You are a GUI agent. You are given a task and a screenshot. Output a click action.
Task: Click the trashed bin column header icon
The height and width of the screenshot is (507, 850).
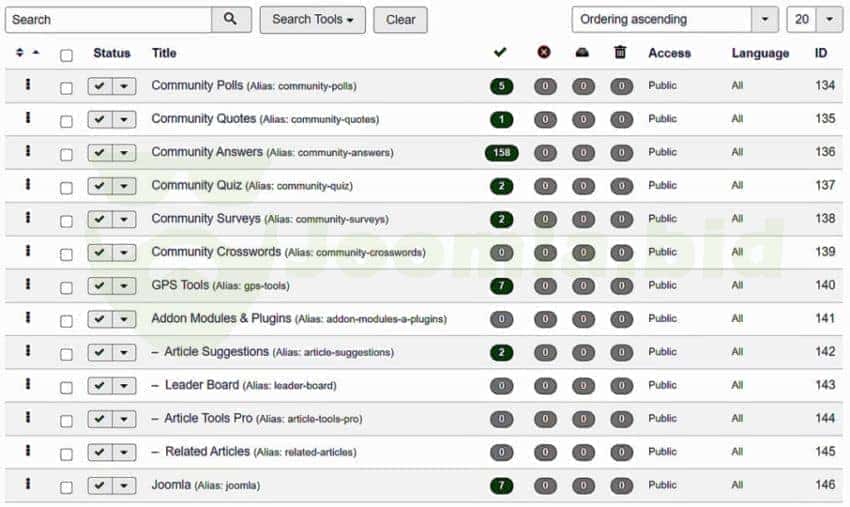coord(620,53)
